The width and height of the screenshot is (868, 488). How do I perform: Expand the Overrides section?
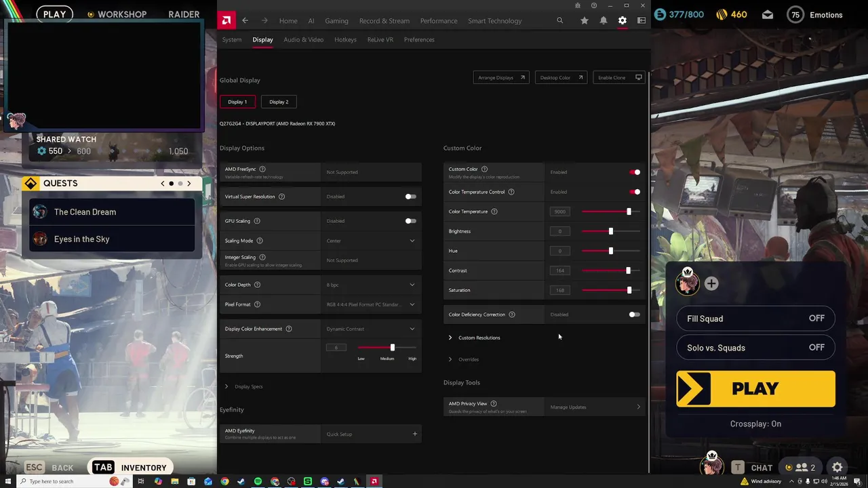click(464, 359)
